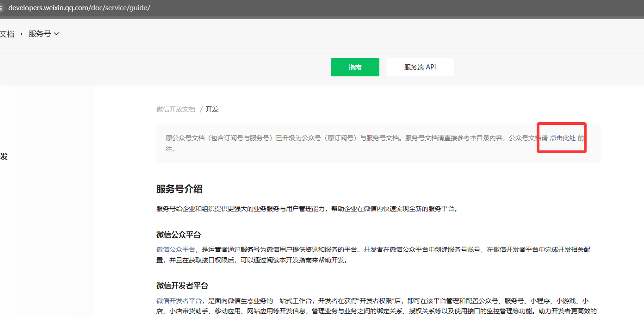Open the 微信开放文档 breadcrumb link

tap(176, 109)
